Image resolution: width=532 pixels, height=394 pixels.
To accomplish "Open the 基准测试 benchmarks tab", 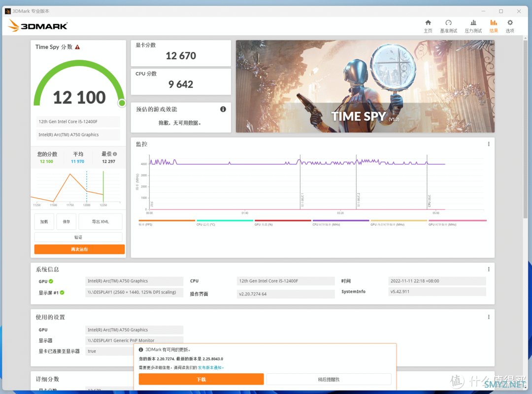I will click(x=449, y=26).
